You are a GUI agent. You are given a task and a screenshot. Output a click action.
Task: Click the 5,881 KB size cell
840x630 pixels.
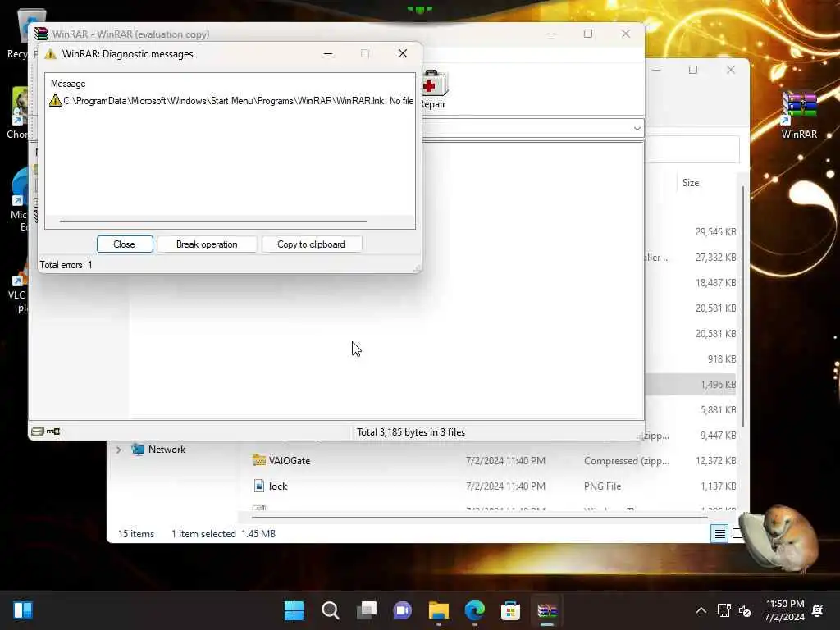(718, 410)
